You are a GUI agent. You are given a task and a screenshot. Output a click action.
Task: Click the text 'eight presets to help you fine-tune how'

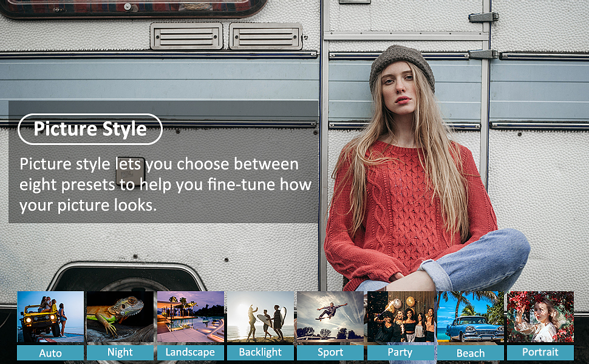click(x=166, y=185)
